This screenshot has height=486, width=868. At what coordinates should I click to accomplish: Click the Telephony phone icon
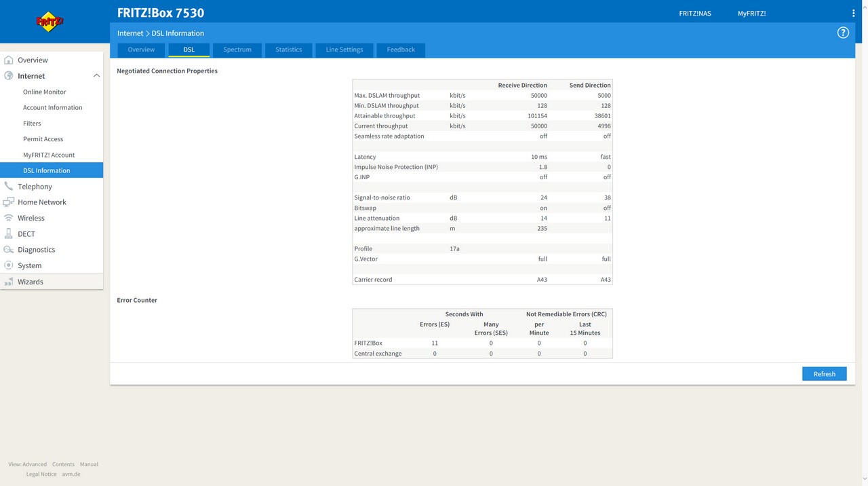[x=9, y=186]
